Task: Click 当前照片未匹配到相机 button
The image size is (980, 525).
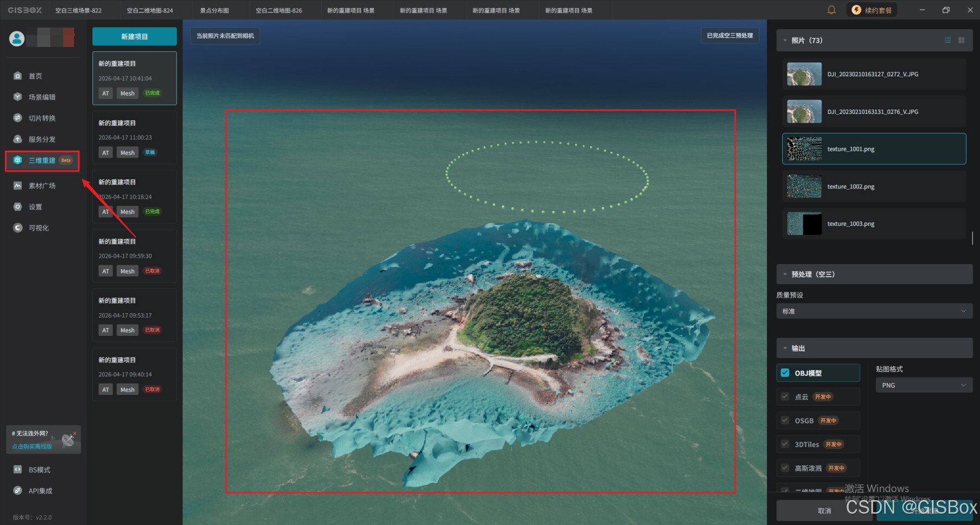Action: coord(225,36)
